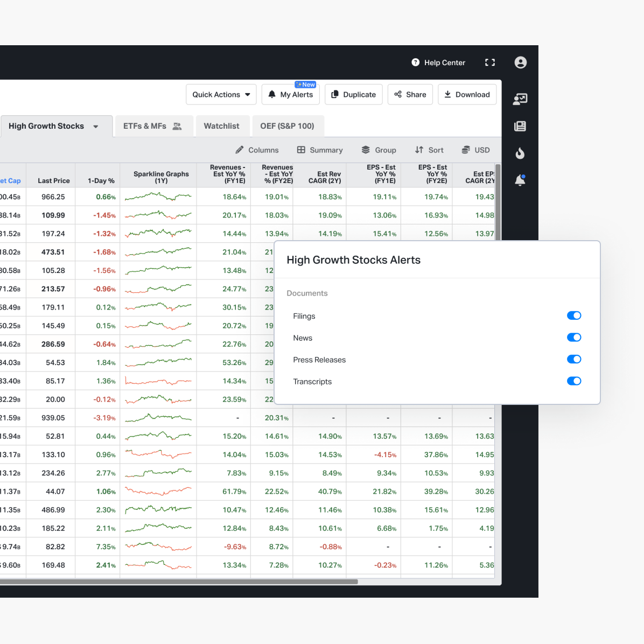This screenshot has width=644, height=644.
Task: Turn off News alerts toggle
Action: [574, 338]
